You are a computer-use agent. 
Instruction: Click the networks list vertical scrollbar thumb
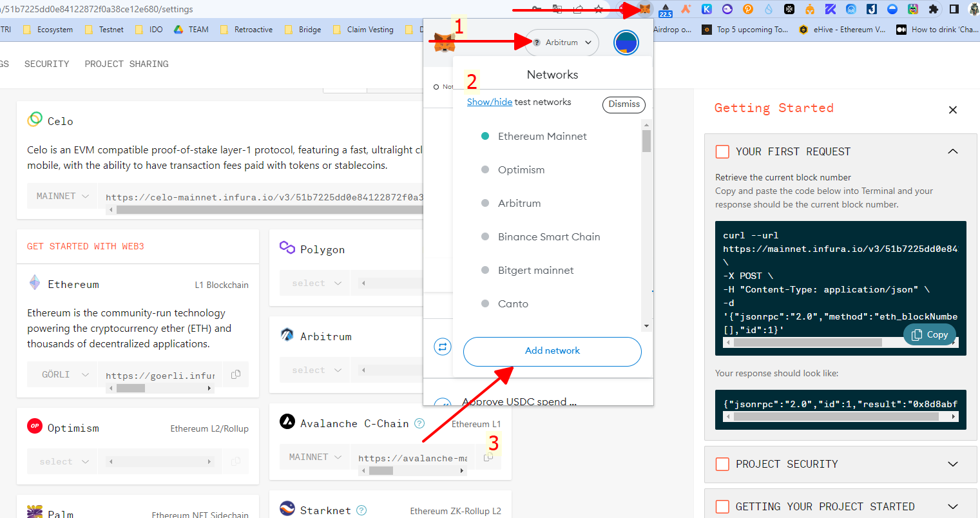tap(647, 141)
